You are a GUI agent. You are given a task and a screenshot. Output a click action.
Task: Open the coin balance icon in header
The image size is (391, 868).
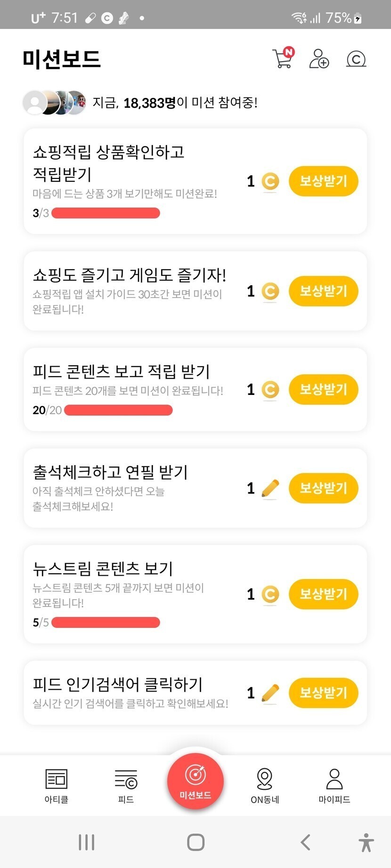[x=356, y=59]
